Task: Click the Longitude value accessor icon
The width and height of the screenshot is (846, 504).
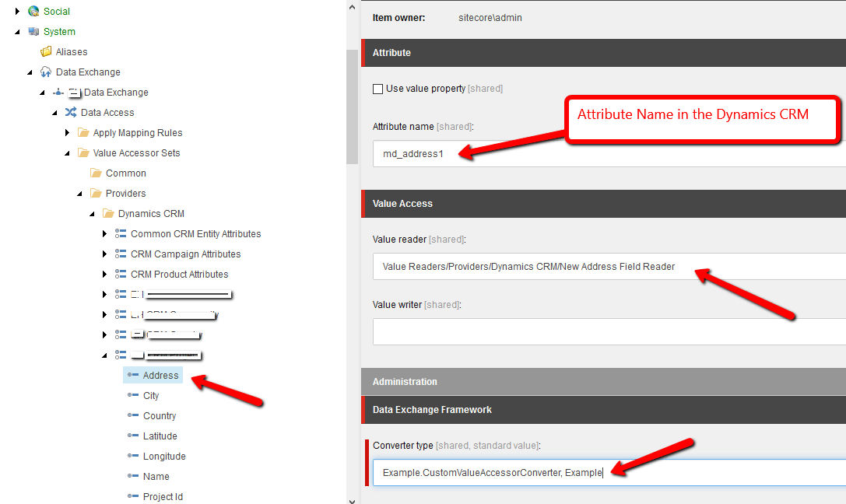Action: [133, 456]
